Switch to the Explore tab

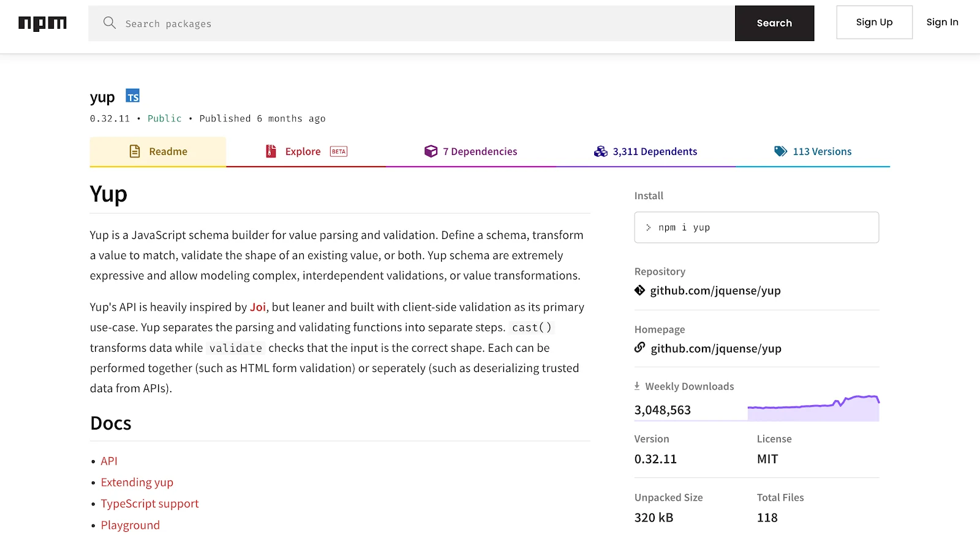tap(306, 151)
